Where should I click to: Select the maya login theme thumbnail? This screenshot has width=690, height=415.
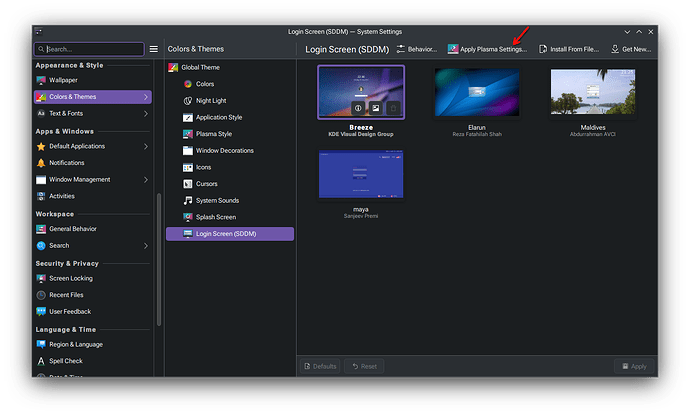pyautogui.click(x=361, y=174)
